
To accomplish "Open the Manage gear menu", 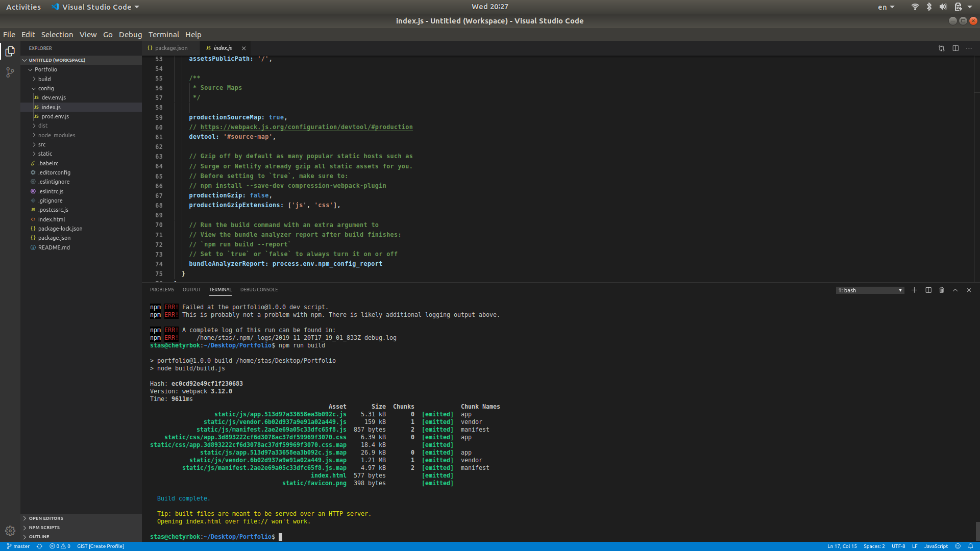I will click(10, 531).
